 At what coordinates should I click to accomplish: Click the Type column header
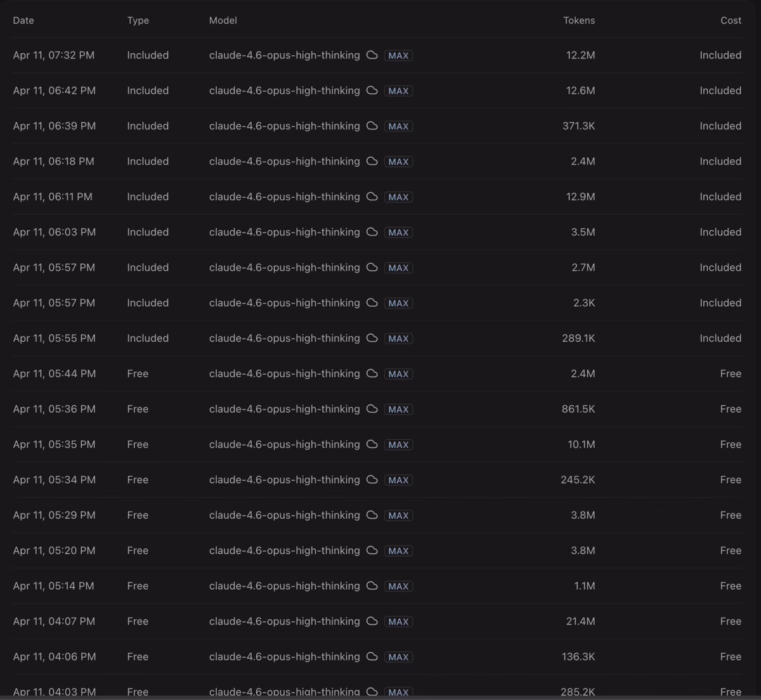138,20
